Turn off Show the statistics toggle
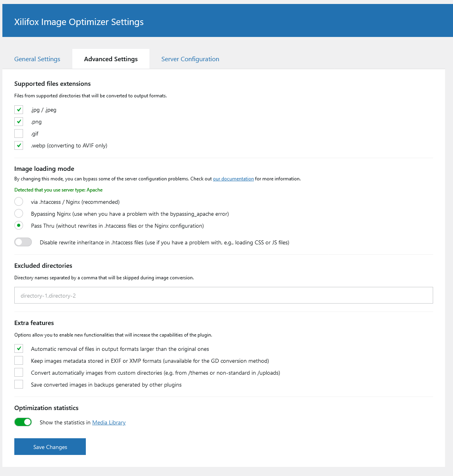Image resolution: width=453 pixels, height=476 pixels. 23,422
